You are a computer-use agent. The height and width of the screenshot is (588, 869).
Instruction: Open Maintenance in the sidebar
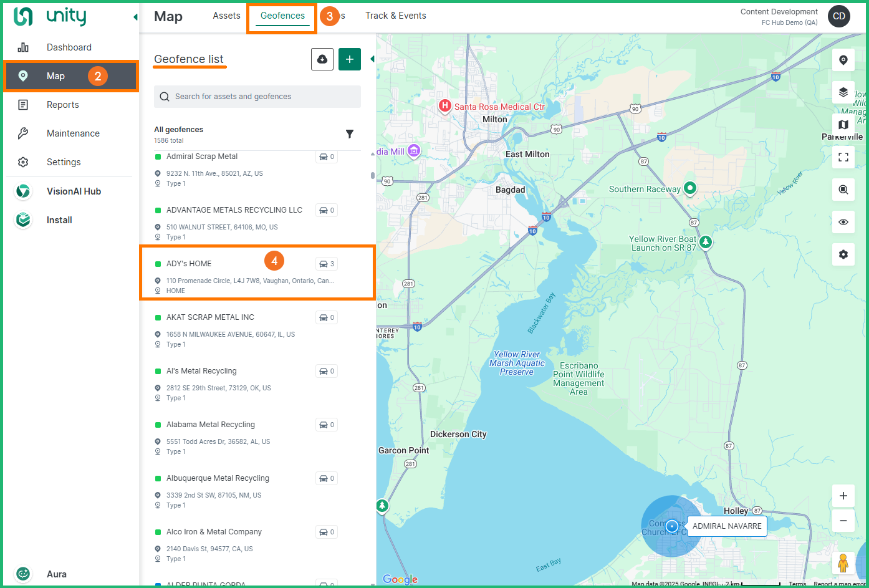coord(73,133)
